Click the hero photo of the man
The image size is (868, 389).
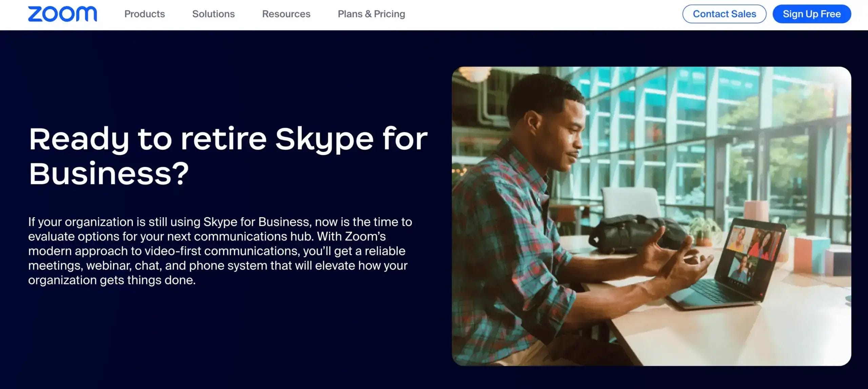tap(651, 216)
